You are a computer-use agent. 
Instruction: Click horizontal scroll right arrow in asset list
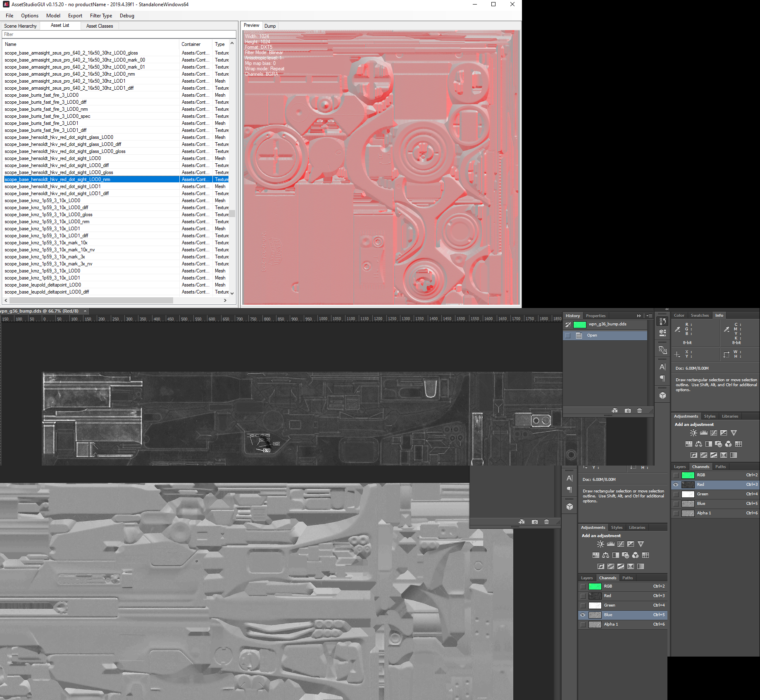pos(225,300)
